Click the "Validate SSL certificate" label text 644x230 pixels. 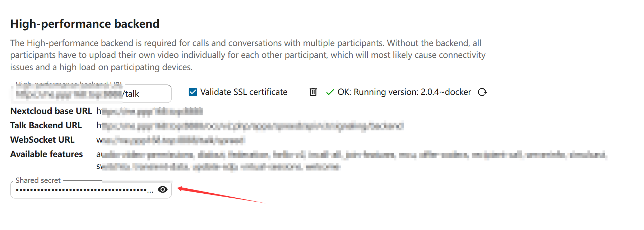click(244, 92)
